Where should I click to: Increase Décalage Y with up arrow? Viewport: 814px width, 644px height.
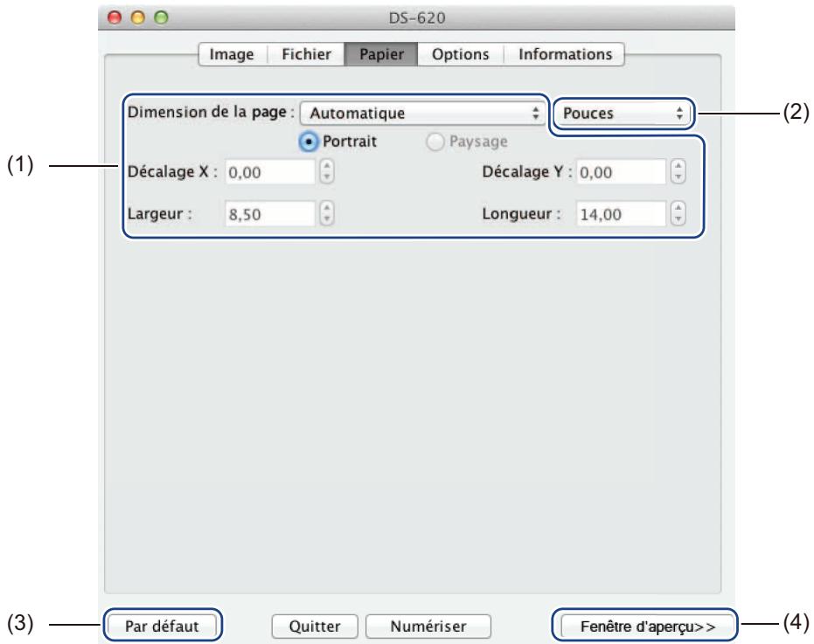(x=678, y=166)
